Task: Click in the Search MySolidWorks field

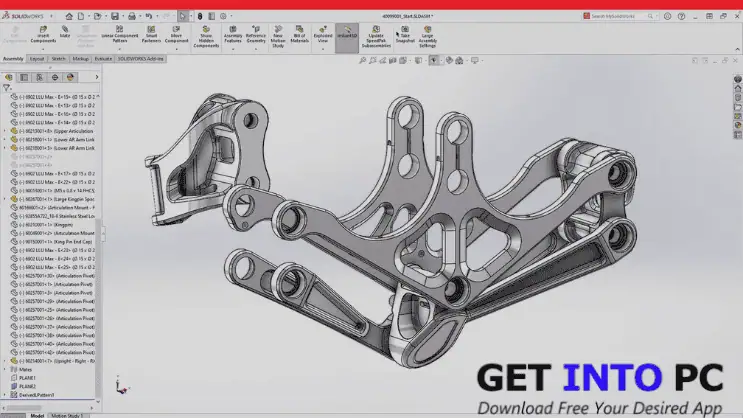Action: tap(618, 16)
